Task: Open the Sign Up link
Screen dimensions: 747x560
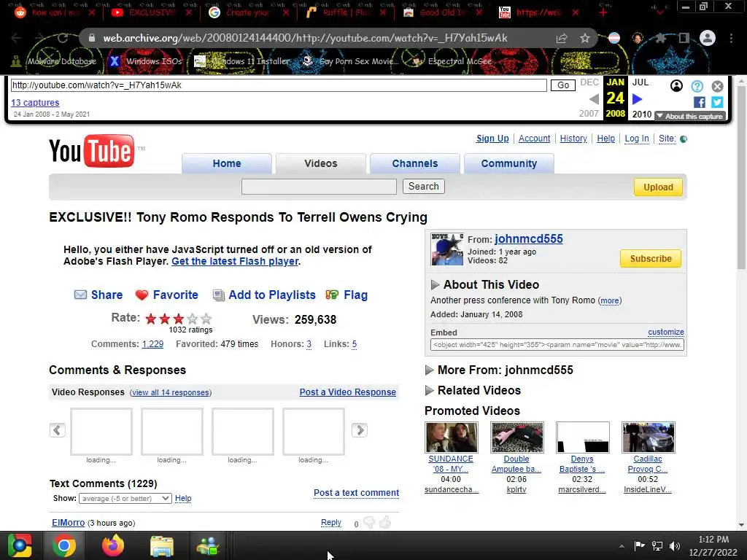Action: [492, 139]
